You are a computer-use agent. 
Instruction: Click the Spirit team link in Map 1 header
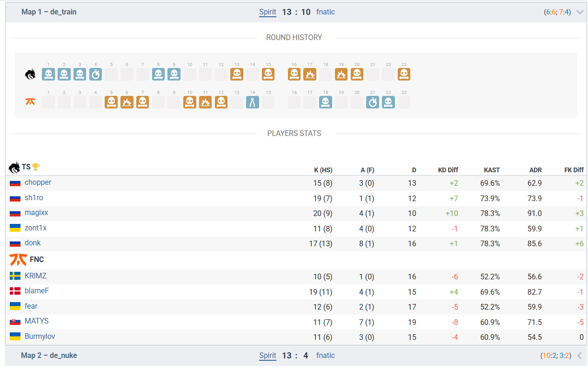coord(267,12)
